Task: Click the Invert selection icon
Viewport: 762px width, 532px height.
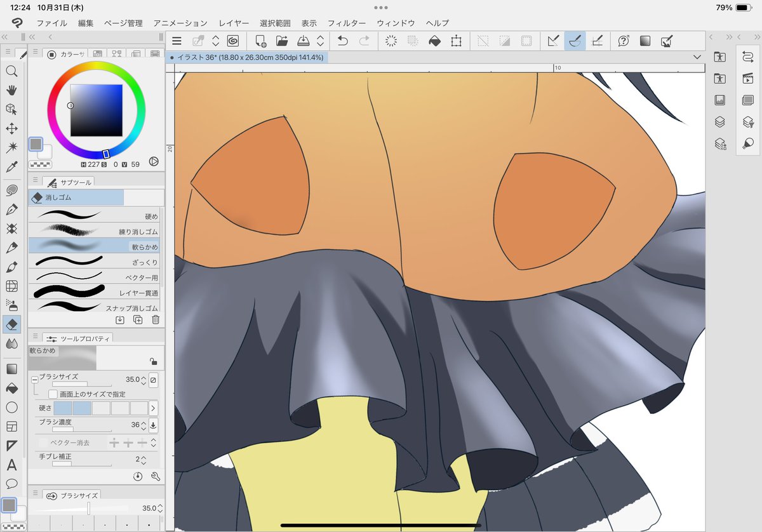Action: click(x=505, y=41)
